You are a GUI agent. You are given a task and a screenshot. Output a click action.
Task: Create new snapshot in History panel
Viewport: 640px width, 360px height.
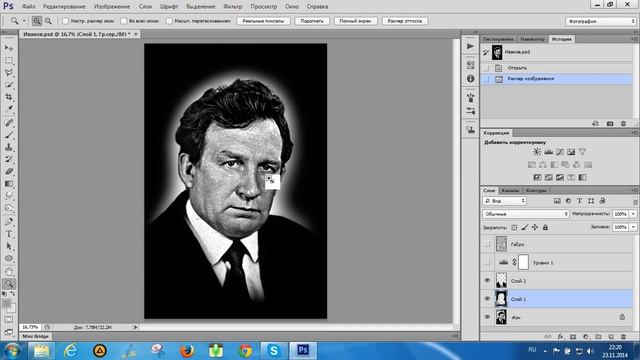tap(610, 123)
